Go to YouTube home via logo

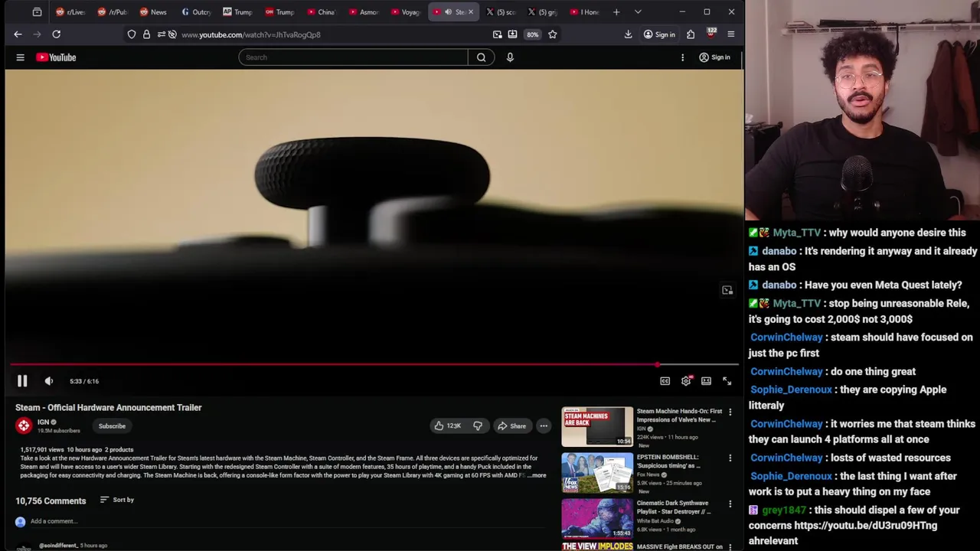click(56, 57)
